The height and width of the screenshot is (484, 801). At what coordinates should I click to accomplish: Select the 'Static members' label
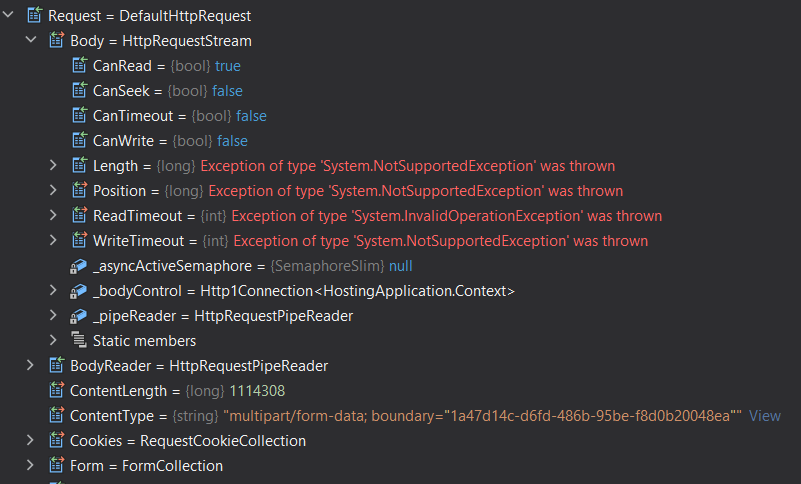145,341
